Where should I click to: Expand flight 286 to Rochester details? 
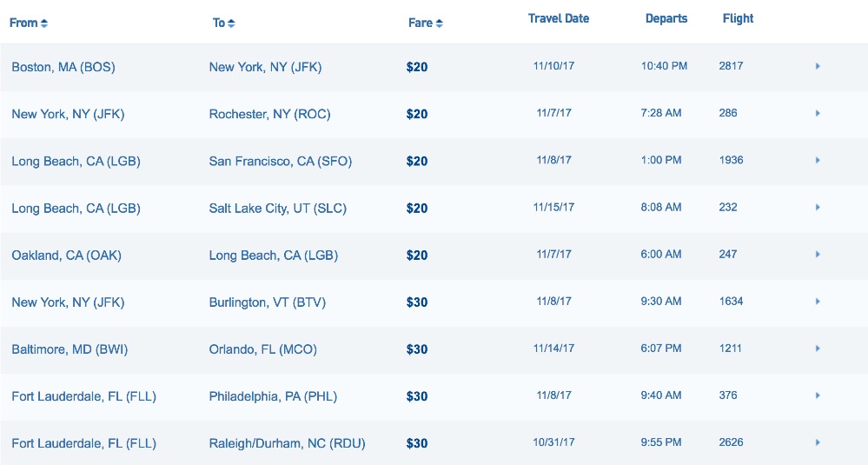(818, 114)
